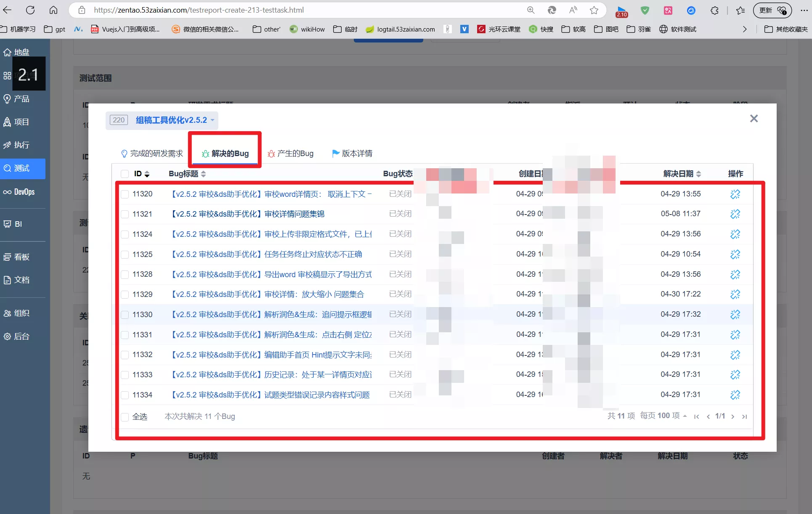Tick checkbox for bug 11320
The image size is (812, 514).
125,194
